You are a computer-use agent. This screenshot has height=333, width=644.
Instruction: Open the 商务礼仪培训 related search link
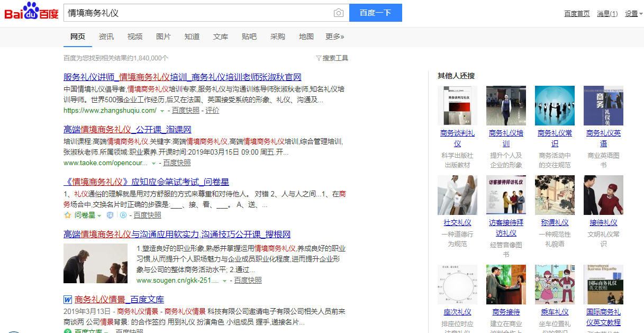(x=506, y=138)
